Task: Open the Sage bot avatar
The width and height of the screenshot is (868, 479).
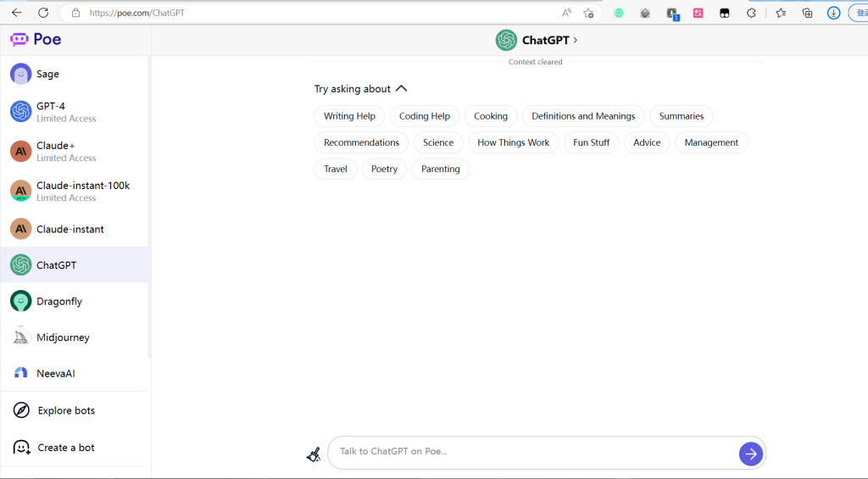Action: pyautogui.click(x=21, y=74)
